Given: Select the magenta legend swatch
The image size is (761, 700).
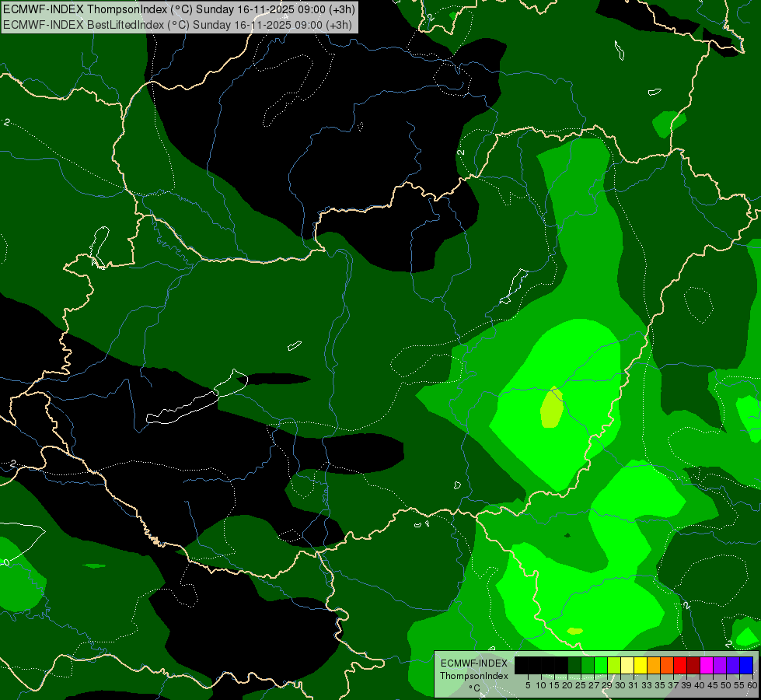Looking at the screenshot, I should pos(707,665).
